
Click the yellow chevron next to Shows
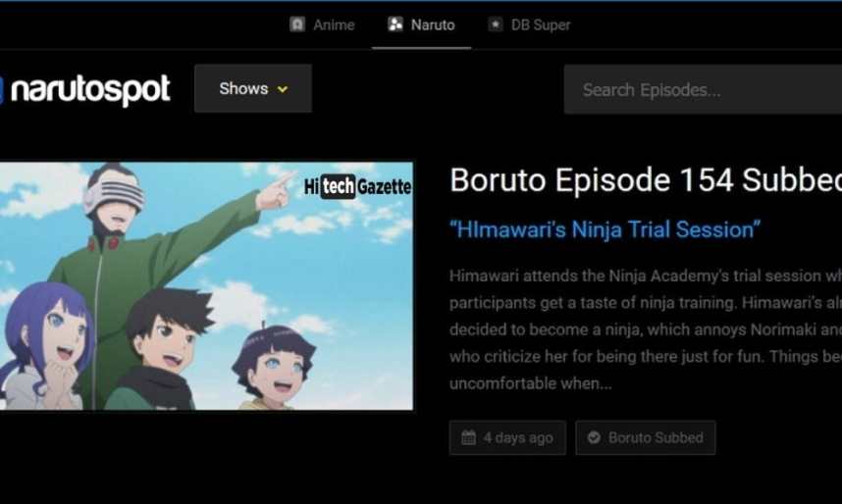click(x=283, y=89)
